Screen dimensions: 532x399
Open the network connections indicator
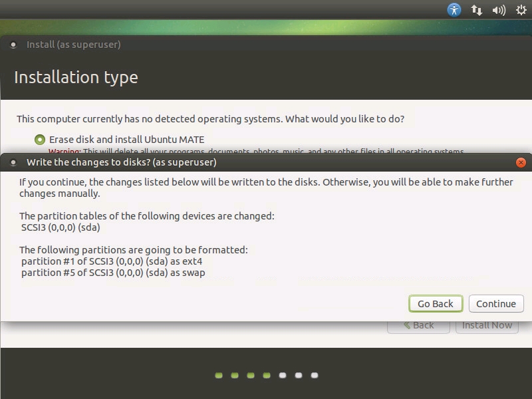(476, 10)
